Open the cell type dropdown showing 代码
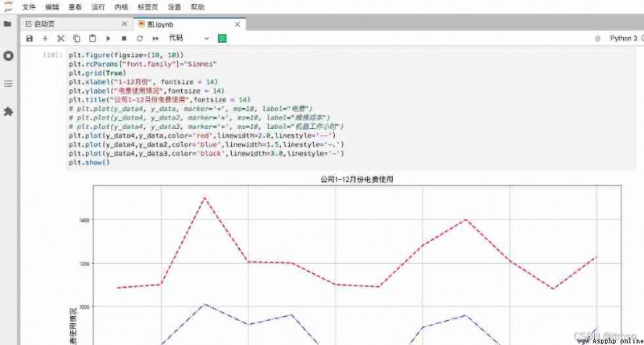 point(189,38)
